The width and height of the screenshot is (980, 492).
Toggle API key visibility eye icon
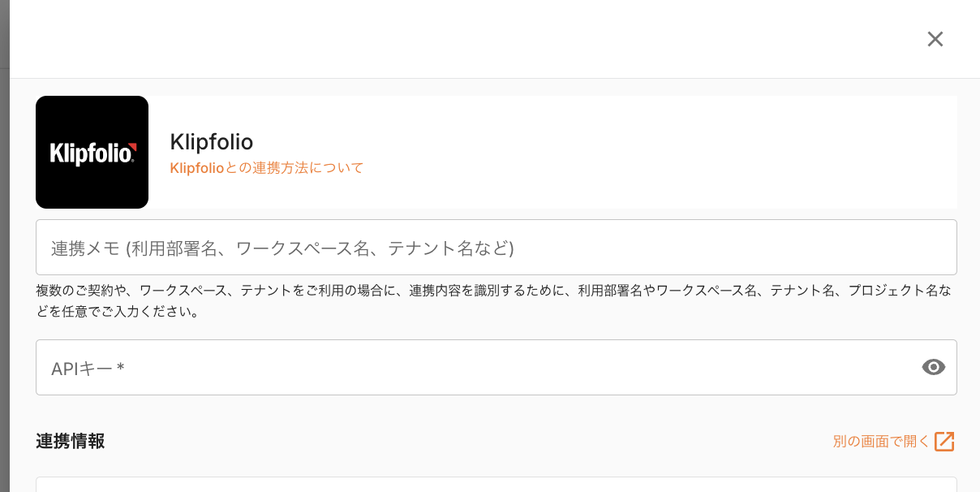pos(934,368)
